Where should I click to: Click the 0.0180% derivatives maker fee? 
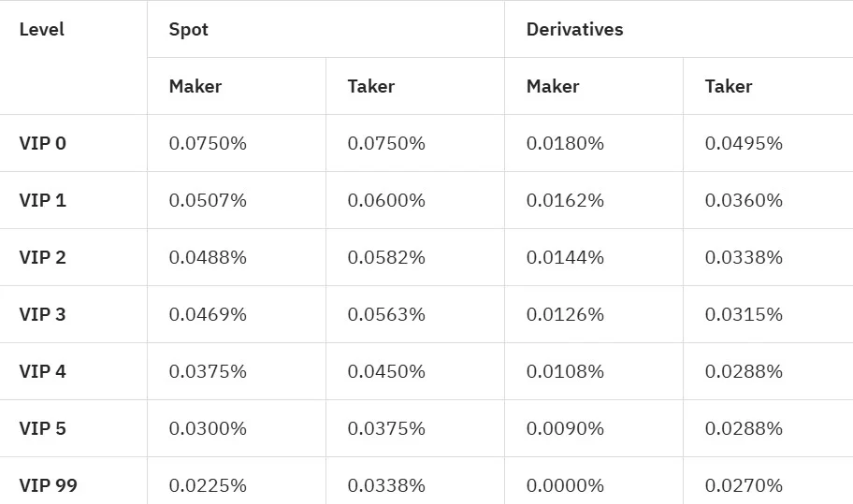coord(565,144)
